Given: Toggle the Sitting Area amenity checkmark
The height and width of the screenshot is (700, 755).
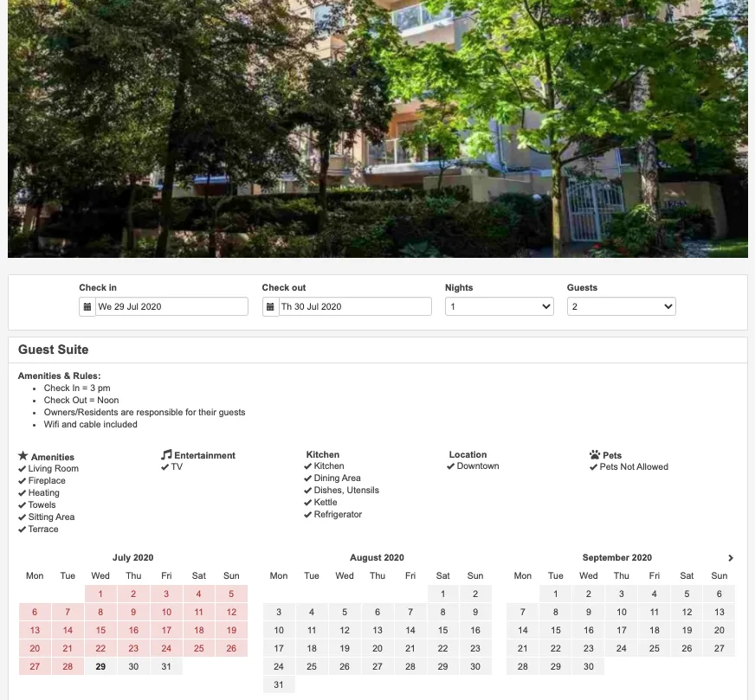Looking at the screenshot, I should coord(24,517).
